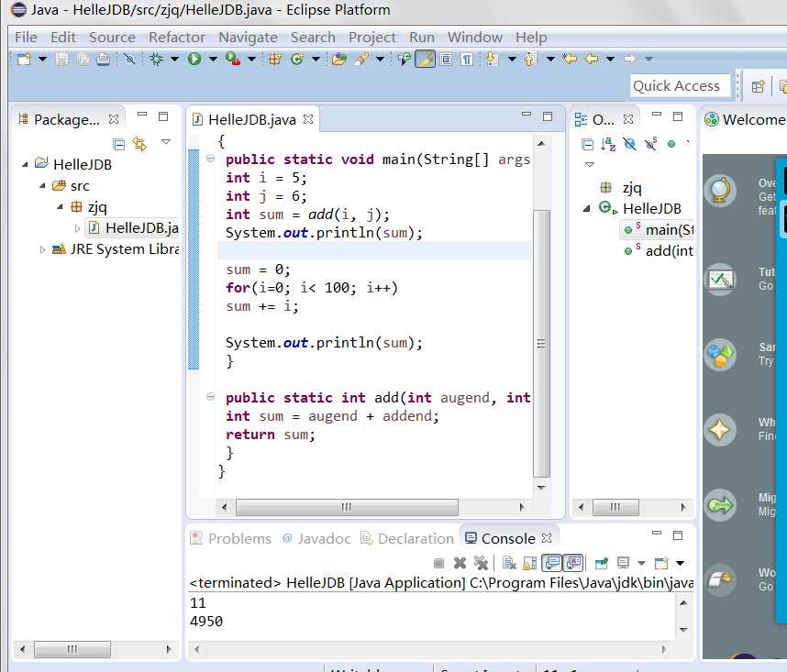Click the Welcome Overview globe icon
Image resolution: width=787 pixels, height=672 pixels.
720,191
